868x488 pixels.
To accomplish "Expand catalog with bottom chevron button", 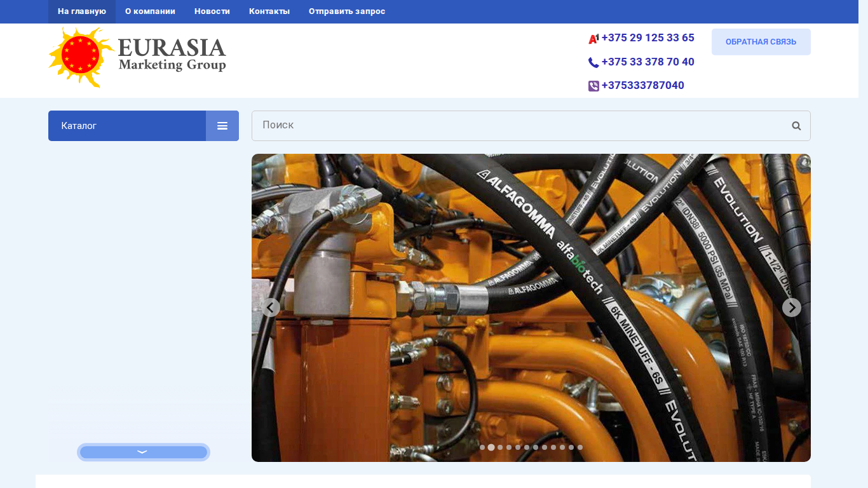I will pos(144,452).
